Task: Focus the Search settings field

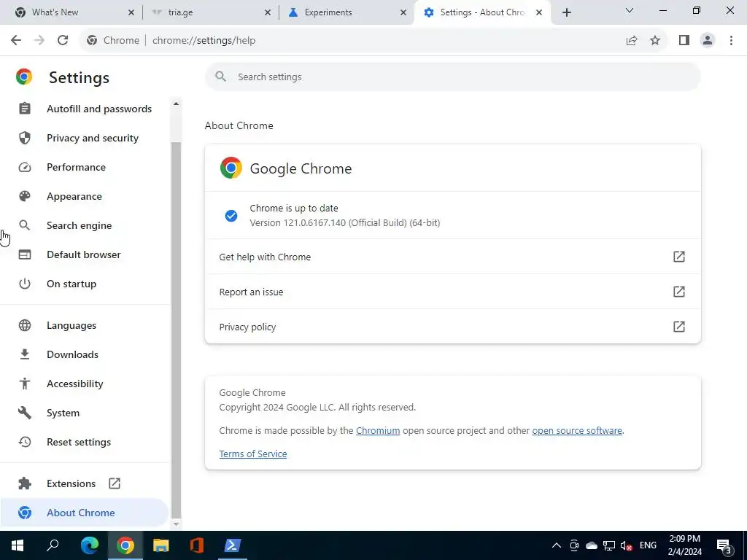Action: [x=452, y=77]
